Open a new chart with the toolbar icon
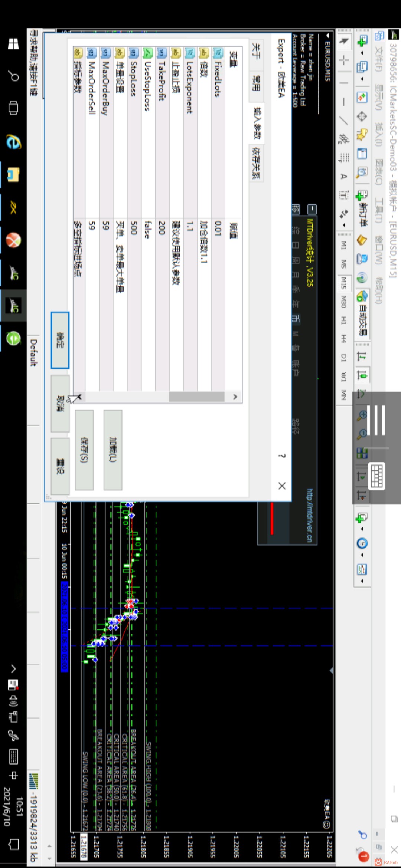Image resolution: width=401 pixels, height=868 pixels. click(x=362, y=40)
